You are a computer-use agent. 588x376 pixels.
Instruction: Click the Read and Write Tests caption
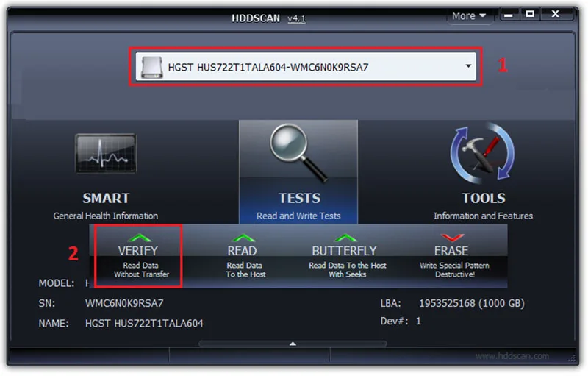298,216
